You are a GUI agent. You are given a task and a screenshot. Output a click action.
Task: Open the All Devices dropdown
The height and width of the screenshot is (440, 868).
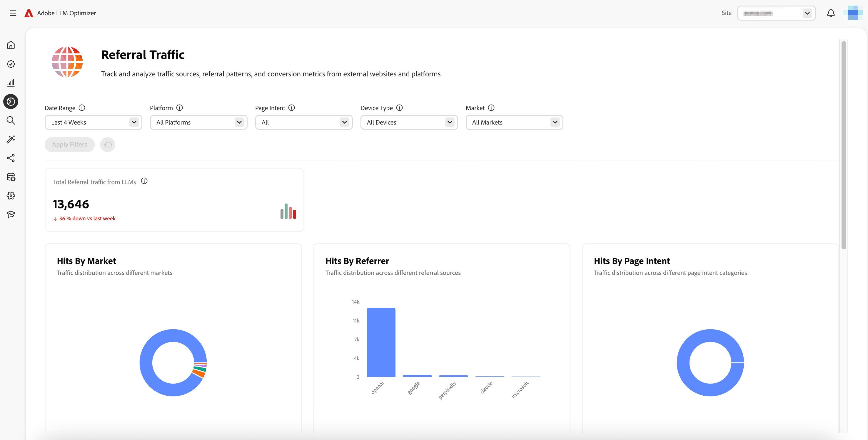(409, 122)
